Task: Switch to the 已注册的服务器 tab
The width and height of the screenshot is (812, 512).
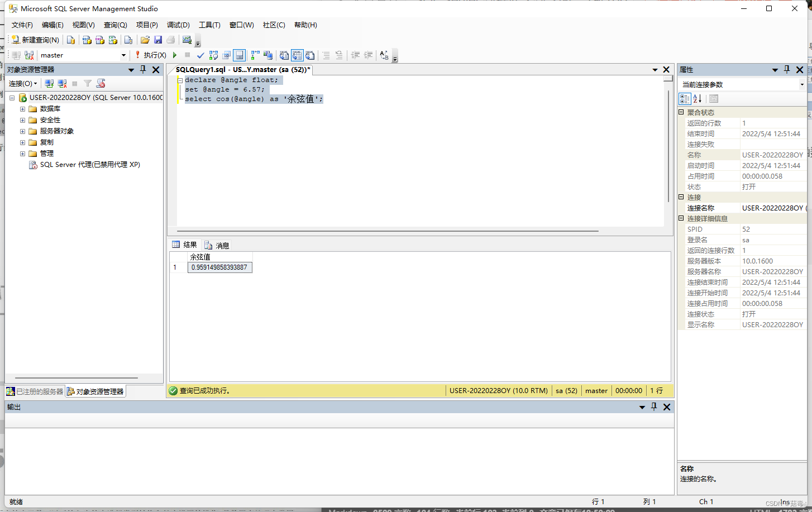Action: click(35, 391)
